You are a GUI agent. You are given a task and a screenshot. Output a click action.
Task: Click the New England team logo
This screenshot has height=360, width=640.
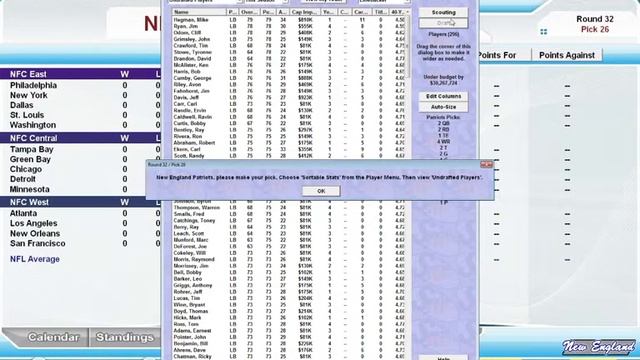(599, 347)
